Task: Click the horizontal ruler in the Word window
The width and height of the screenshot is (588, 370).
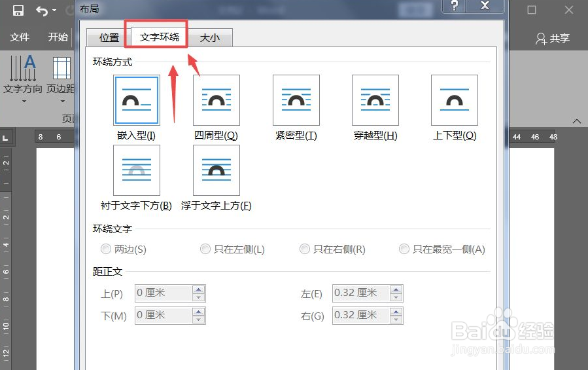Action: click(533, 137)
